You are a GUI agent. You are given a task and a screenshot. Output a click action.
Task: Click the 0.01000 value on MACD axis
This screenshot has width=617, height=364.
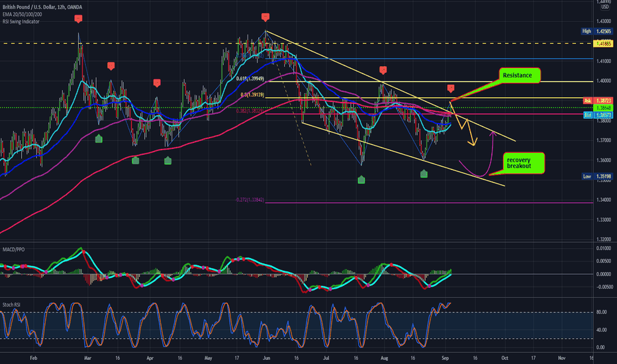pos(604,248)
